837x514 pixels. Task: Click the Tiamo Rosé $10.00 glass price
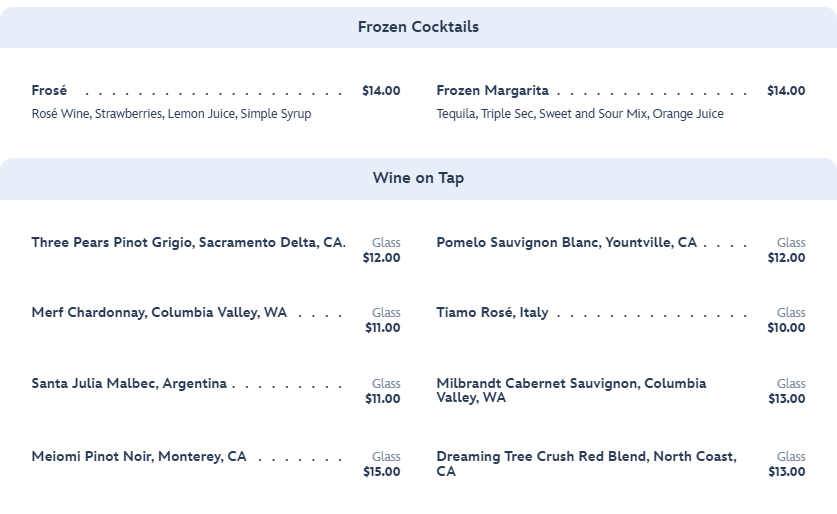point(786,328)
